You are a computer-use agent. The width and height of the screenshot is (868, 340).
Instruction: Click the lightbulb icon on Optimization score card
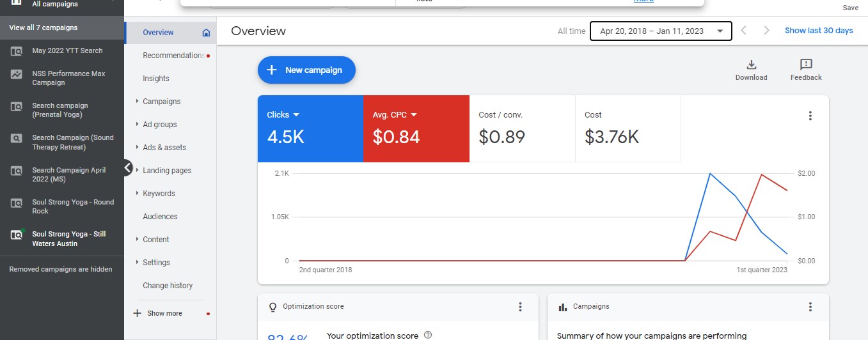[273, 307]
